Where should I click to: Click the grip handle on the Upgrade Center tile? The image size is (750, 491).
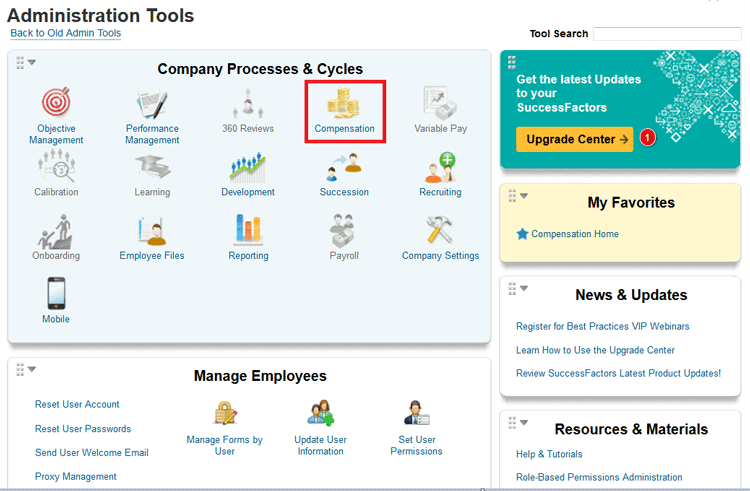click(511, 62)
